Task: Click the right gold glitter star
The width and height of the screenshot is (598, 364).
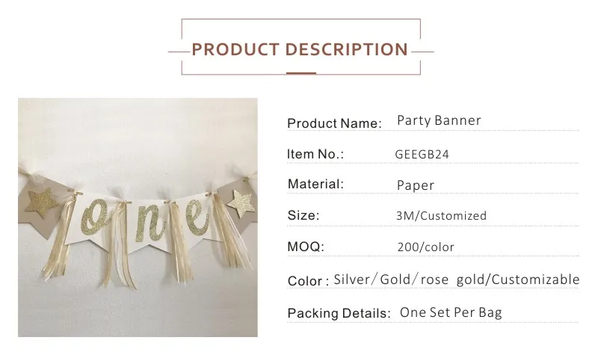Action: point(241,200)
